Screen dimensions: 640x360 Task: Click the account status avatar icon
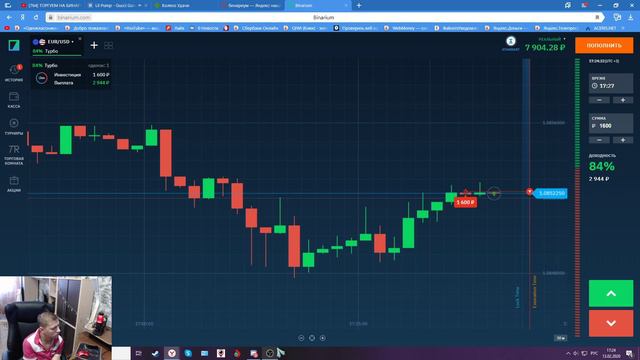coord(511,41)
